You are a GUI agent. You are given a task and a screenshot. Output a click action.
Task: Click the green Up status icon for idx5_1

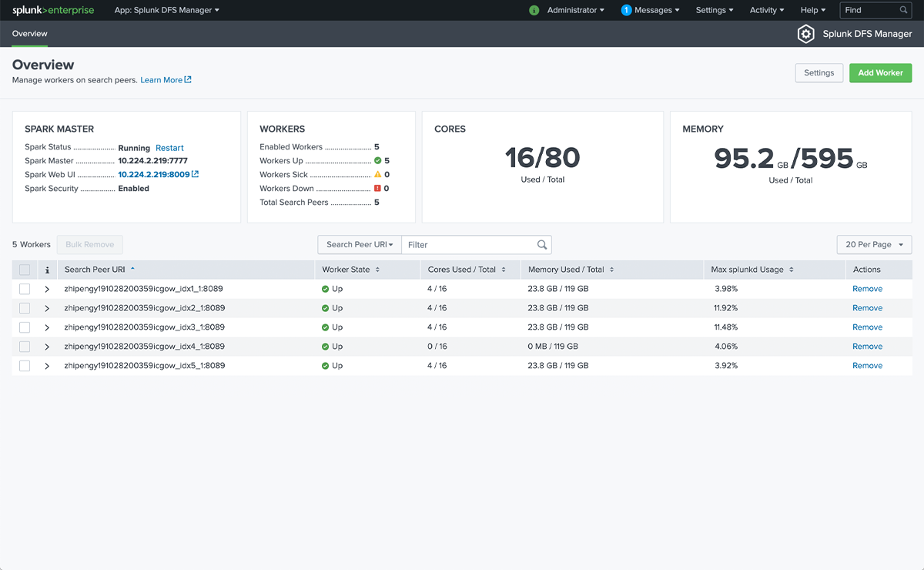coord(326,366)
